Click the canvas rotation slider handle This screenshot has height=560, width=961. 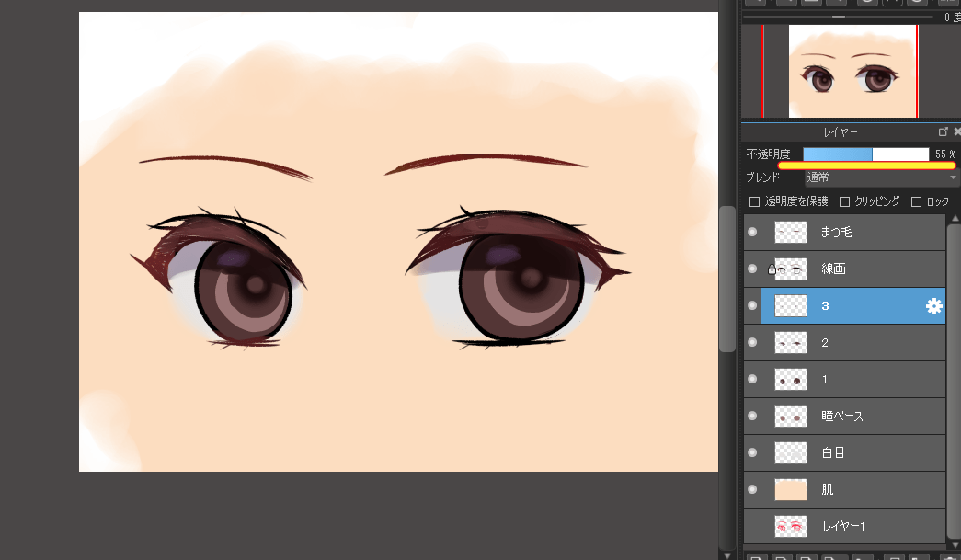839,17
